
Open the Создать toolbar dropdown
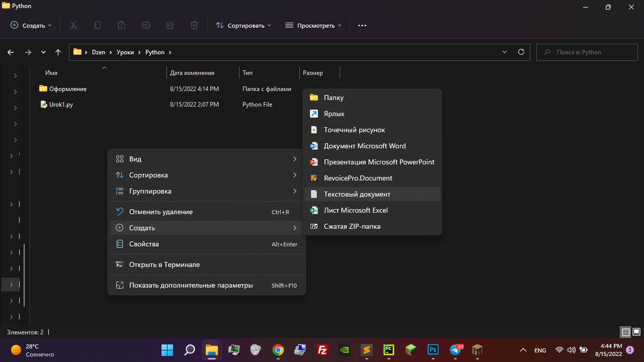click(x=31, y=25)
